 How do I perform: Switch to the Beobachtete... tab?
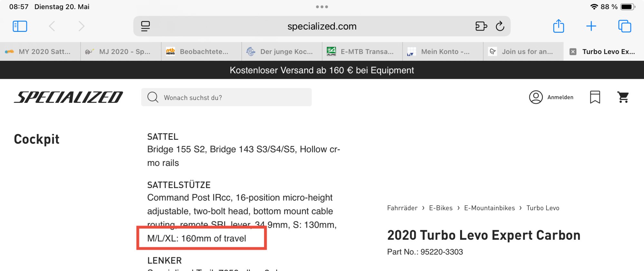click(201, 51)
